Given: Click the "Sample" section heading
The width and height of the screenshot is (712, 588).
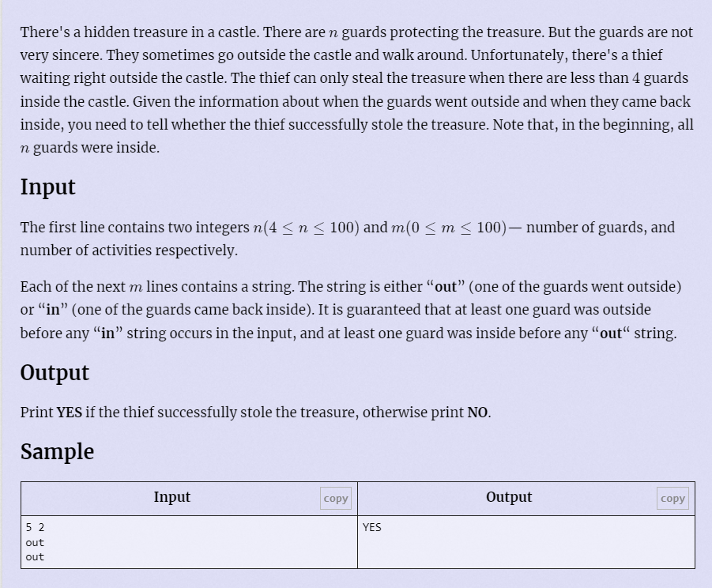Looking at the screenshot, I should coord(57,452).
